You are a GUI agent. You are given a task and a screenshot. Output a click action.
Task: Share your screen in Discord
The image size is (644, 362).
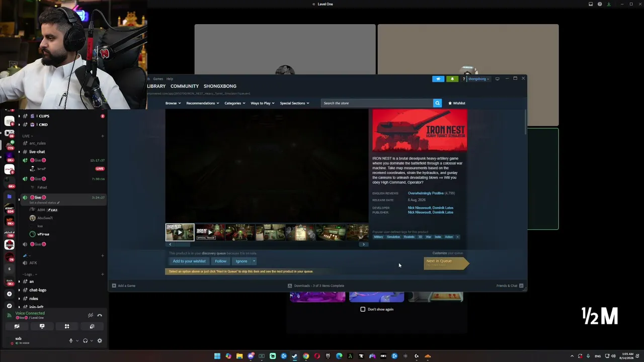pos(42,326)
